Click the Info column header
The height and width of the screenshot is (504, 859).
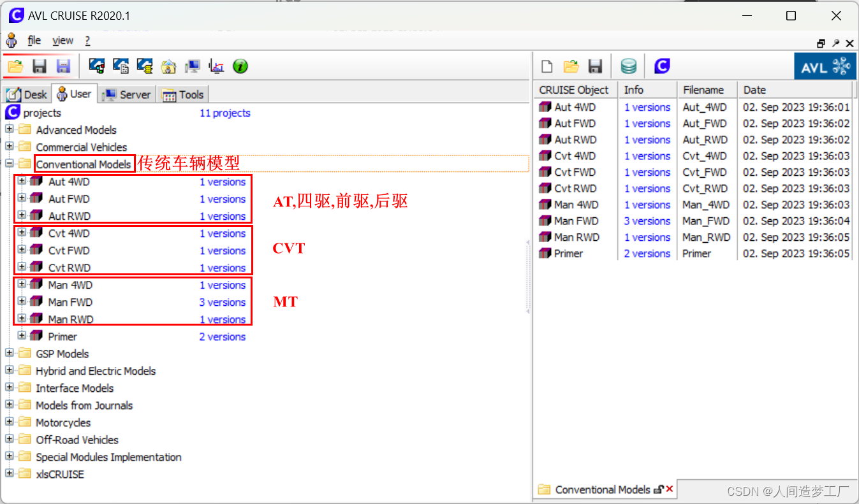(647, 90)
